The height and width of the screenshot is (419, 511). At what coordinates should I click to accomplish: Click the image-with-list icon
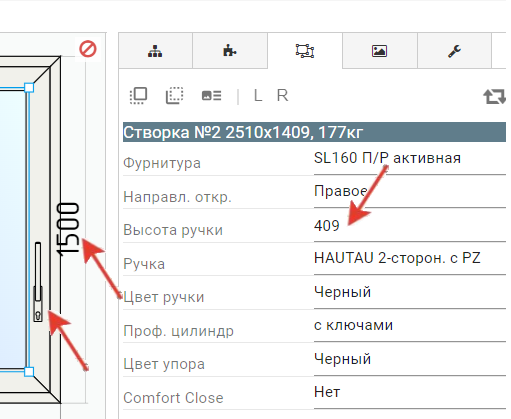pos(211,96)
